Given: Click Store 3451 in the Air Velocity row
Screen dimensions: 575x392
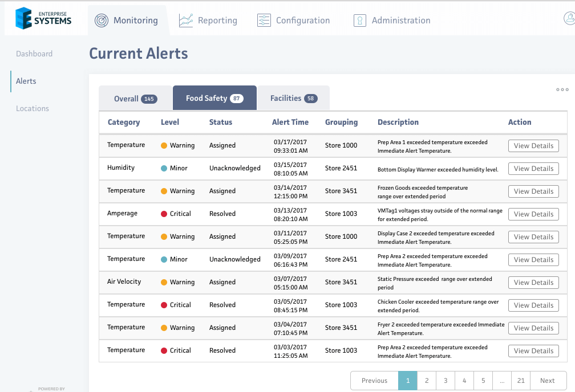Looking at the screenshot, I should [x=341, y=282].
